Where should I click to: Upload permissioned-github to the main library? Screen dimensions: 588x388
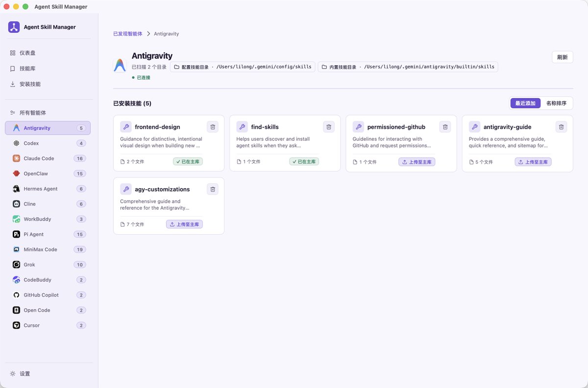(416, 162)
